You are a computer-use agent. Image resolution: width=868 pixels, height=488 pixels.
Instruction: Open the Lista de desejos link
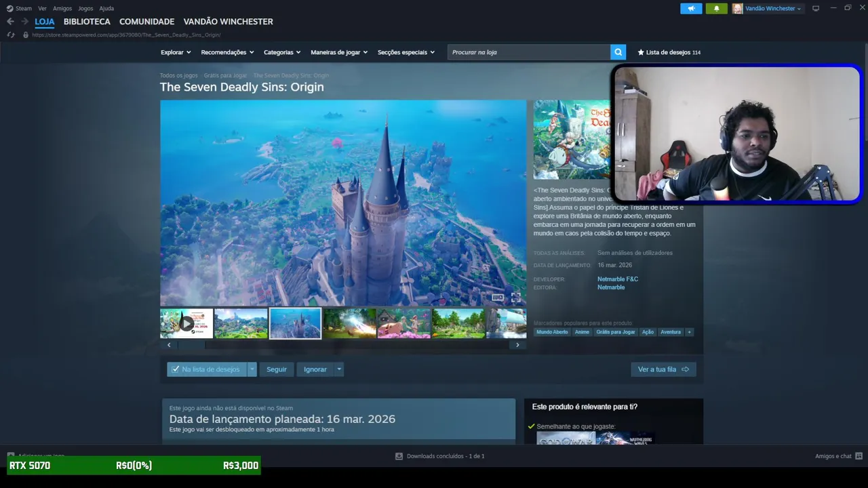pos(669,52)
